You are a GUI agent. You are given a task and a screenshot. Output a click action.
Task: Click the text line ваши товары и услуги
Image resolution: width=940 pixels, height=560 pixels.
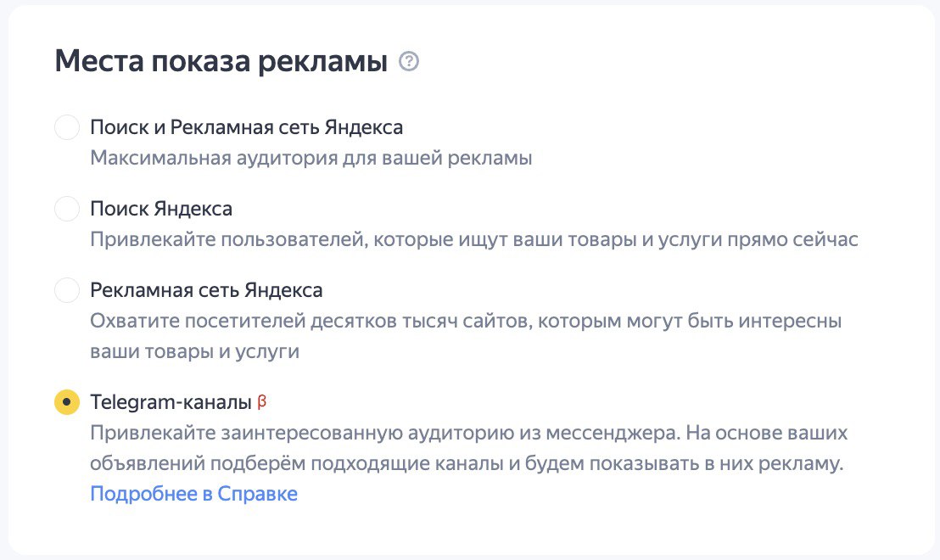195,351
